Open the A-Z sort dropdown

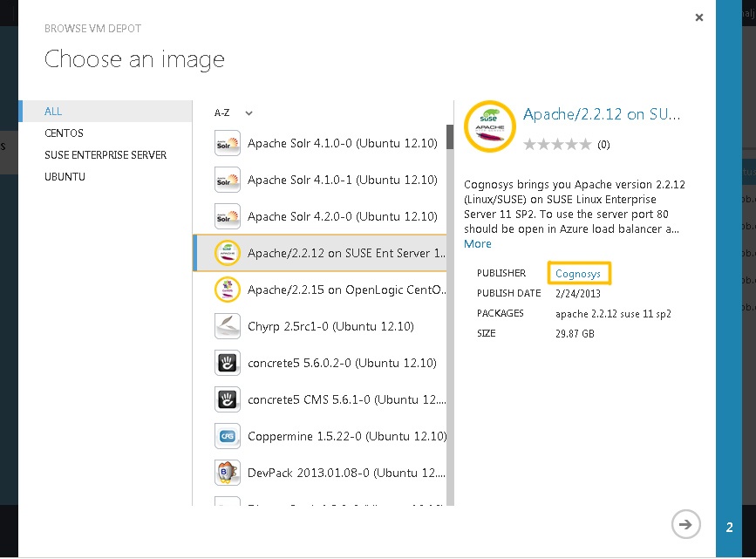point(234,112)
